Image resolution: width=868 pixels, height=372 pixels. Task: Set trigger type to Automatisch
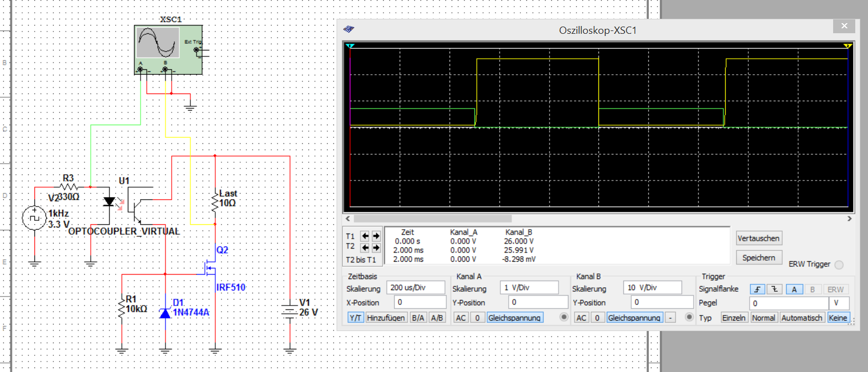click(x=802, y=318)
